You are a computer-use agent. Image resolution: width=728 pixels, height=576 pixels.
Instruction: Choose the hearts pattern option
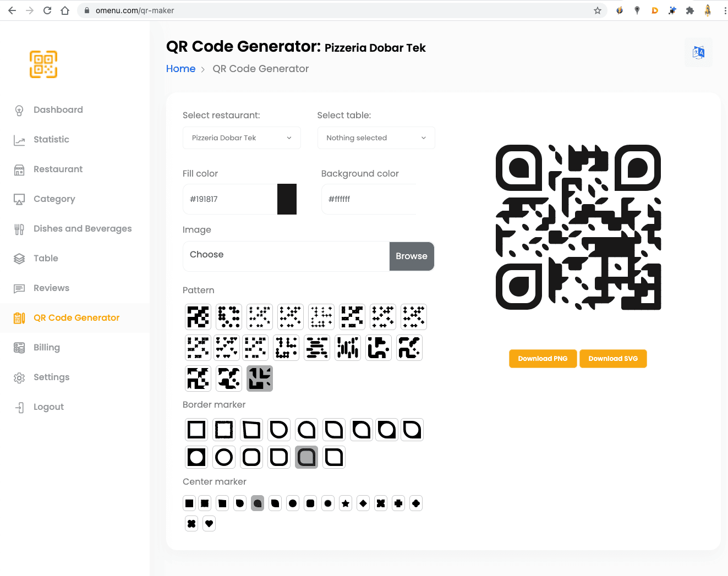click(227, 348)
